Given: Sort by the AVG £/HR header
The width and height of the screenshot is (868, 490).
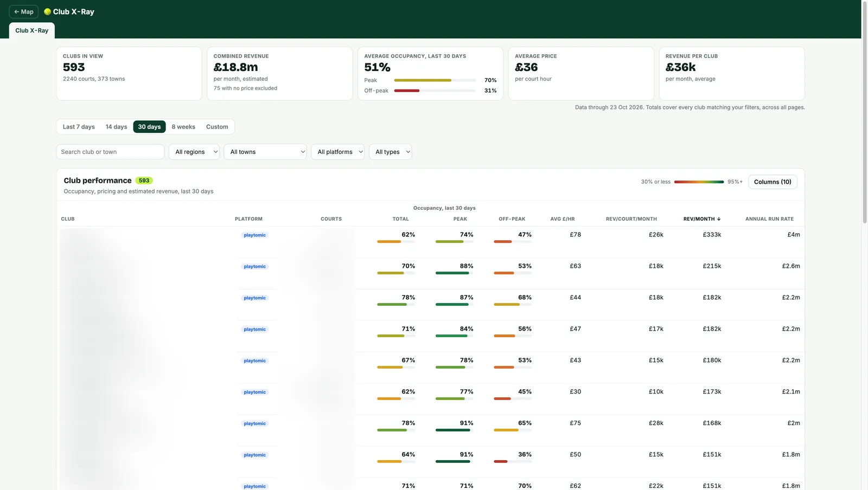Looking at the screenshot, I should click(x=563, y=219).
